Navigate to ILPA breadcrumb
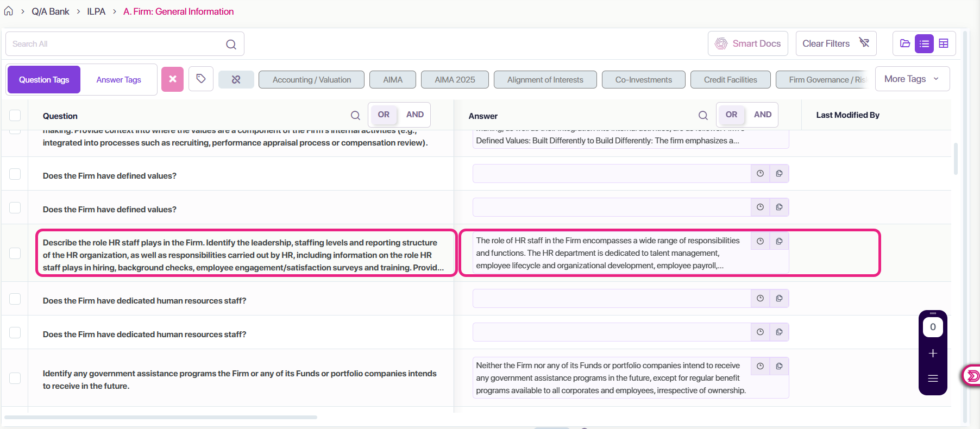Screen dimensions: 980x429 pos(96,11)
